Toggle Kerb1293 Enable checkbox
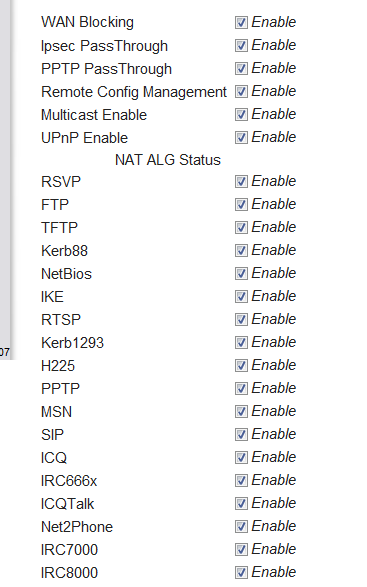 pos(241,342)
